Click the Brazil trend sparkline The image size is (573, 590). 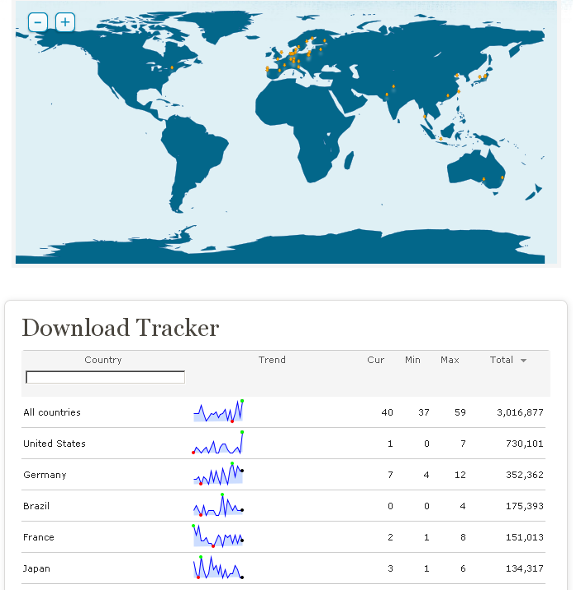click(x=219, y=505)
